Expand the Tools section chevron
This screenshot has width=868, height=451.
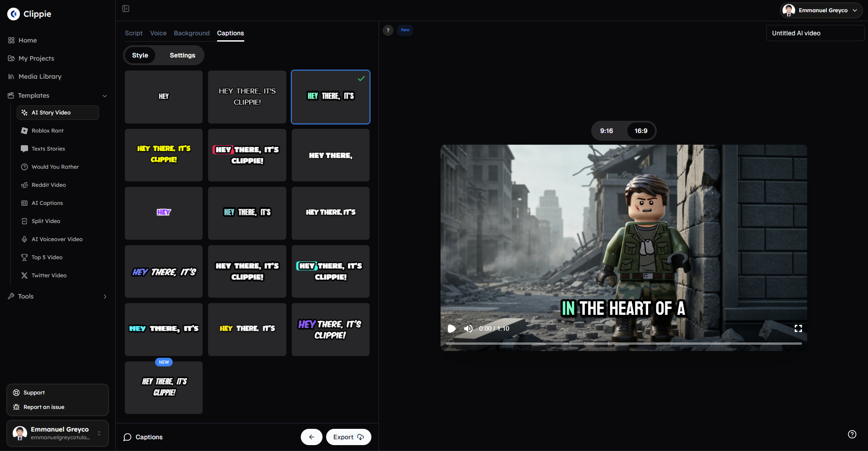coord(105,297)
